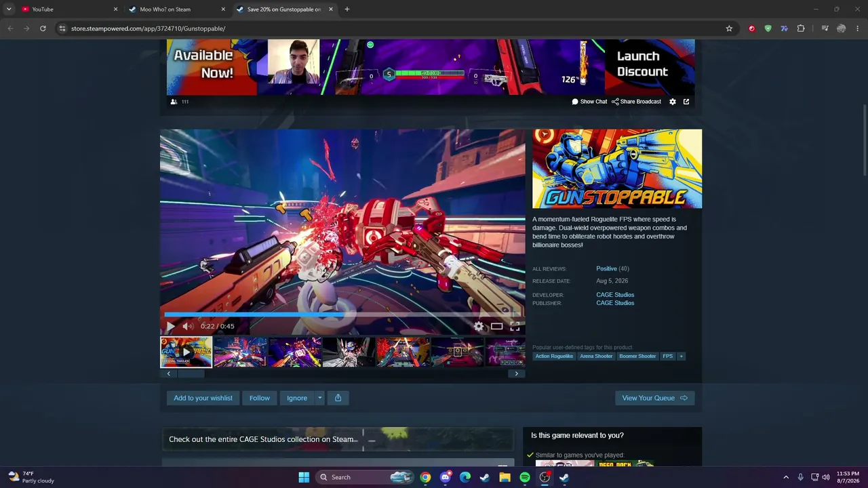The image size is (868, 488).
Task: Click the broadcast viewer count icon
Action: (x=174, y=102)
